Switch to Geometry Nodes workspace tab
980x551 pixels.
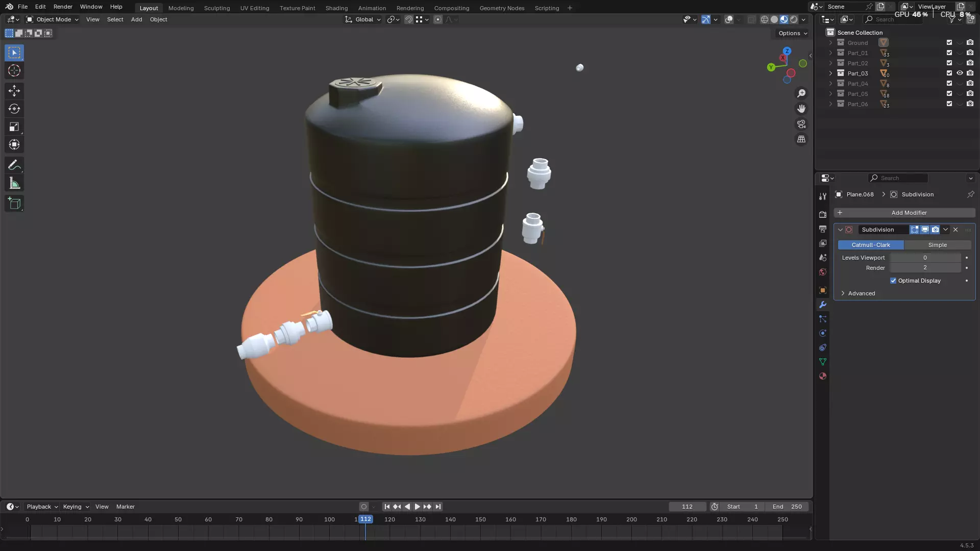[502, 8]
